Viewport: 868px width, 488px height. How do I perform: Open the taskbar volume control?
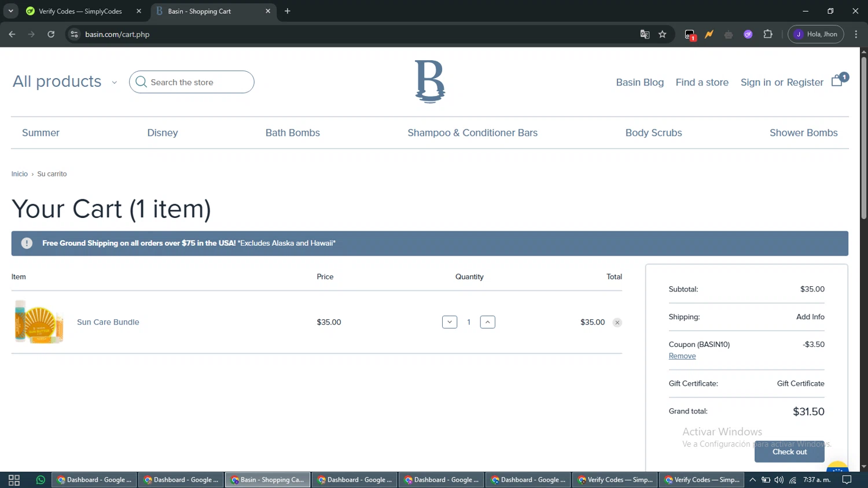coord(779,480)
